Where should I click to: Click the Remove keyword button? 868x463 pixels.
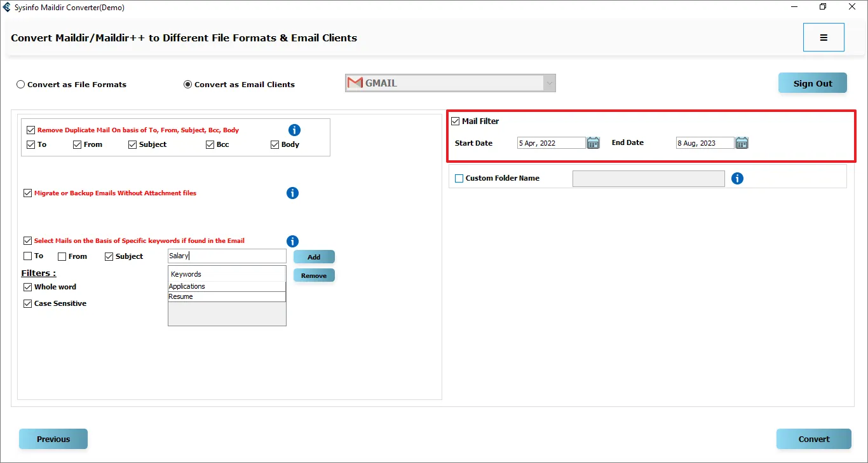pyautogui.click(x=314, y=275)
